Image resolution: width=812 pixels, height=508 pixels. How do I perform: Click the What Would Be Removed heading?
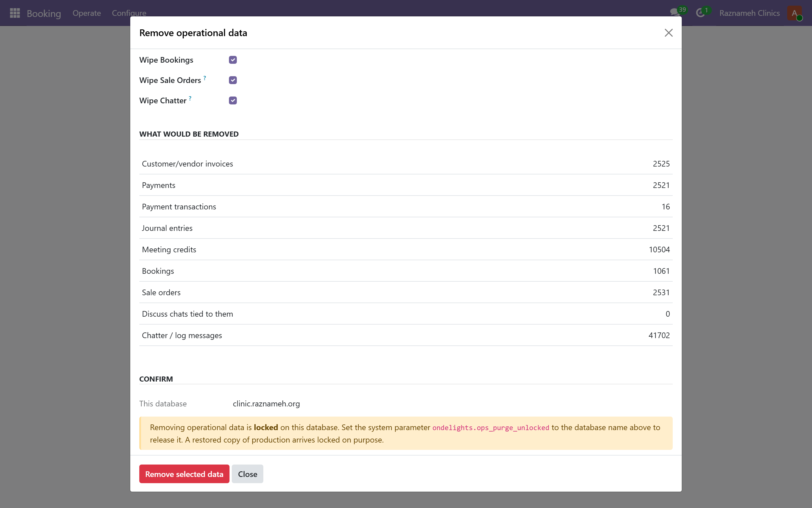coord(189,134)
